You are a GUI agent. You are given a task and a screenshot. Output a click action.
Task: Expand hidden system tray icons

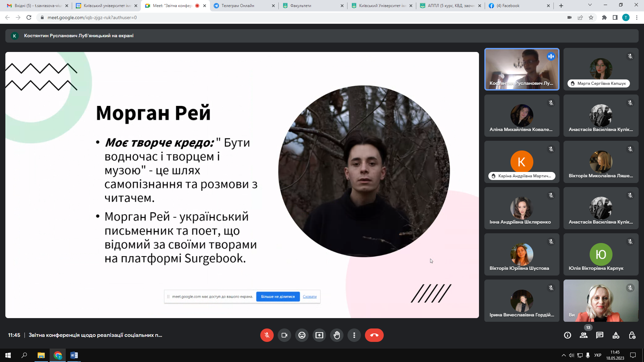[563, 355]
